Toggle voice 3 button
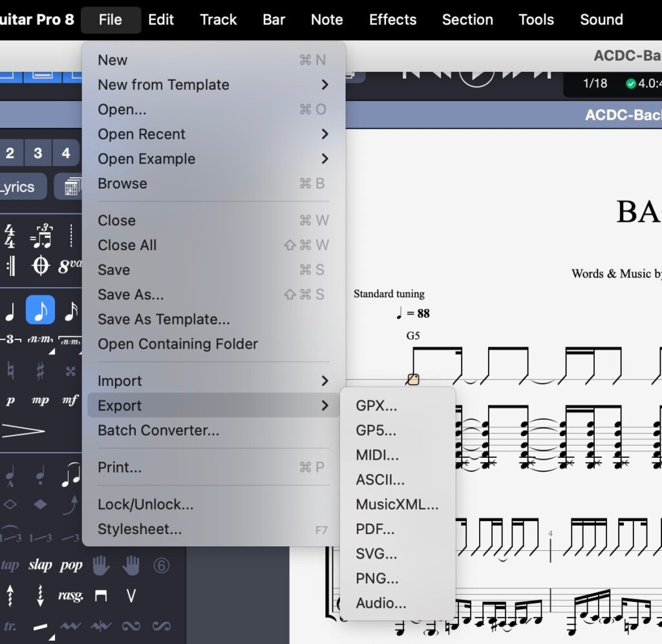The image size is (662, 644). (x=38, y=153)
